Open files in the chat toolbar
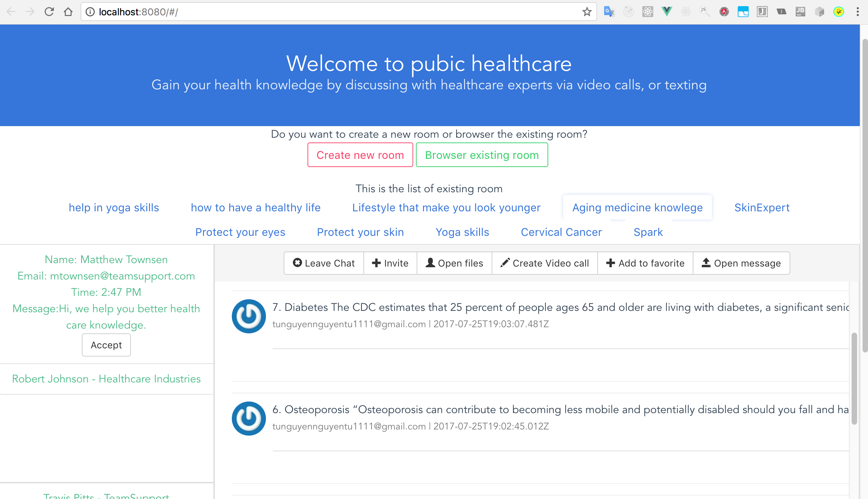This screenshot has height=499, width=868. coord(454,263)
